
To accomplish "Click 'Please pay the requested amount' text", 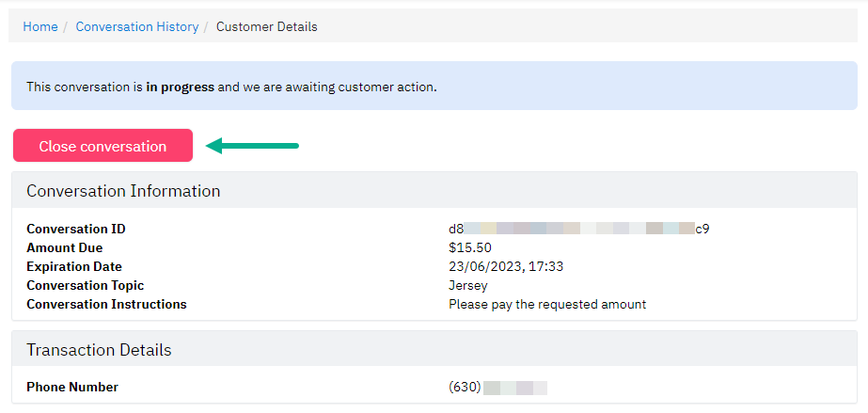I will click(x=547, y=304).
